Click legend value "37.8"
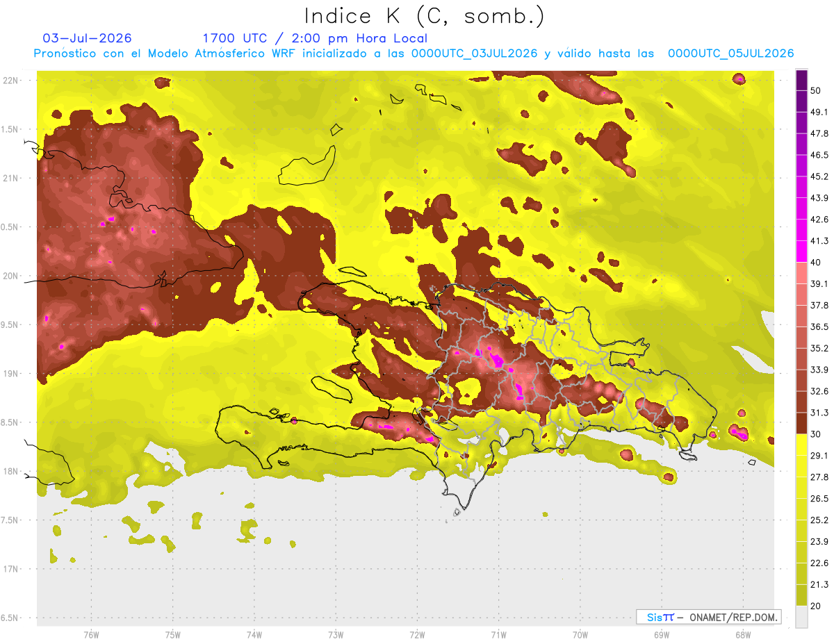 tap(819, 306)
